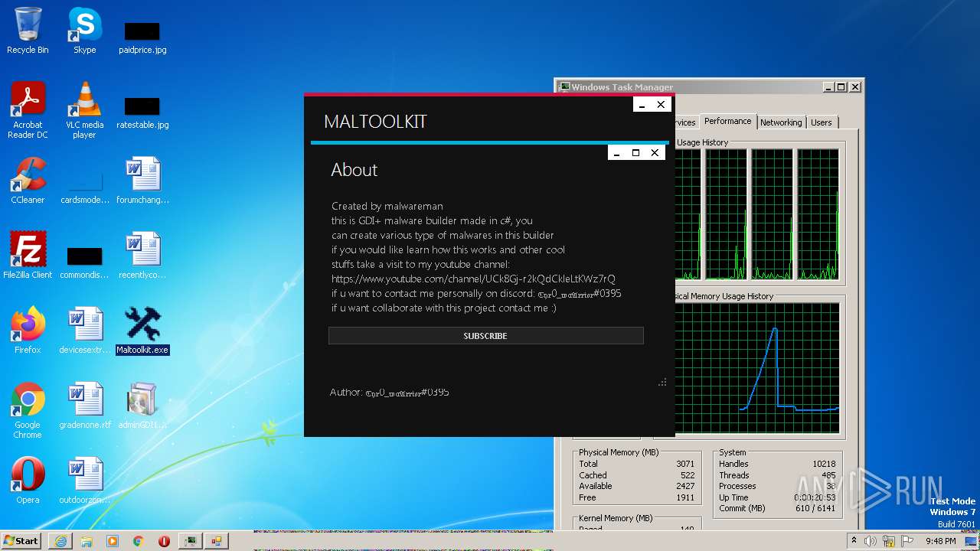Select the CCleaner desktop shortcut
This screenshot has width=980, height=551.
28,181
